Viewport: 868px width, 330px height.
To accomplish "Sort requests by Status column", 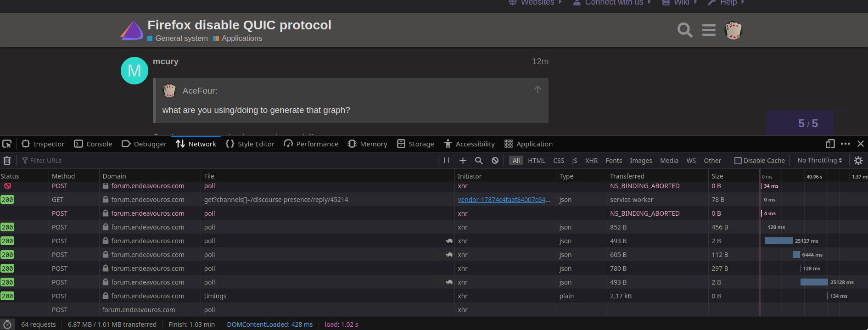I will coord(24,176).
